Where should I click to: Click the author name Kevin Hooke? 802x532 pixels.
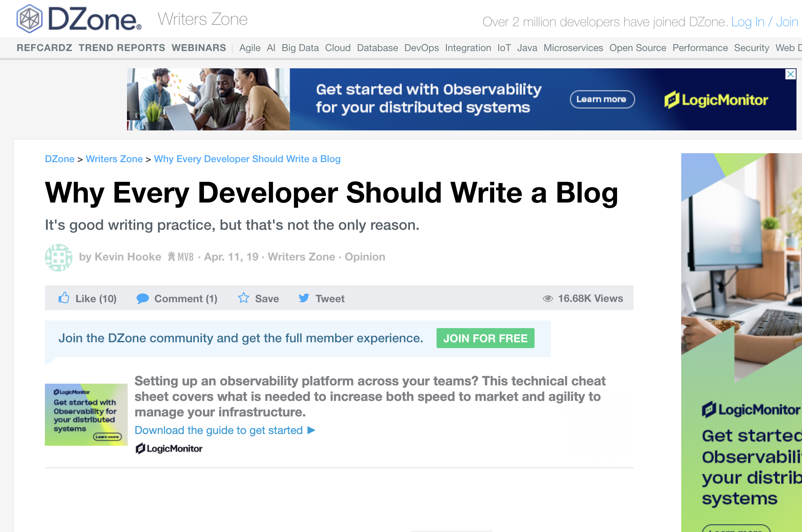click(x=128, y=257)
